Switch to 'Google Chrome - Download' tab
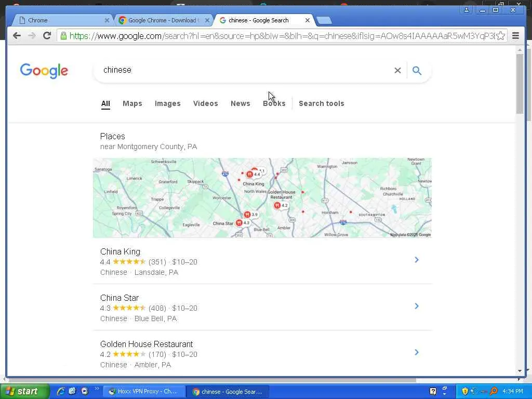The height and width of the screenshot is (399, 532). (163, 20)
